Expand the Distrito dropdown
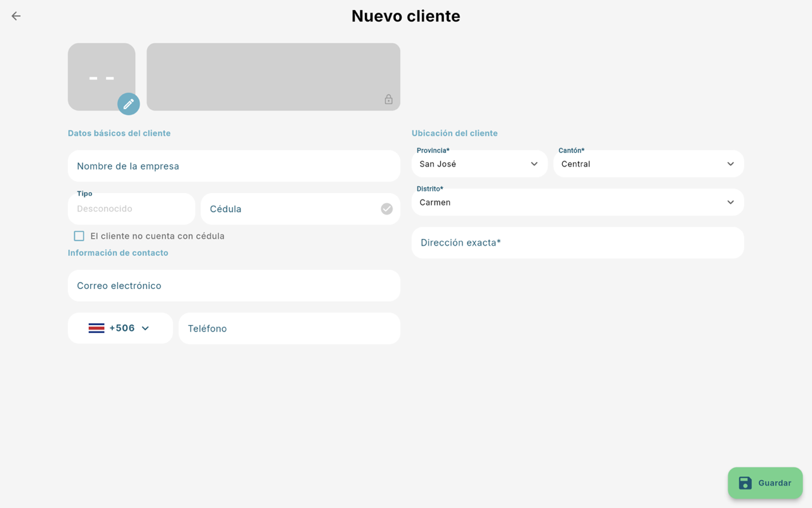812x508 pixels. point(578,203)
